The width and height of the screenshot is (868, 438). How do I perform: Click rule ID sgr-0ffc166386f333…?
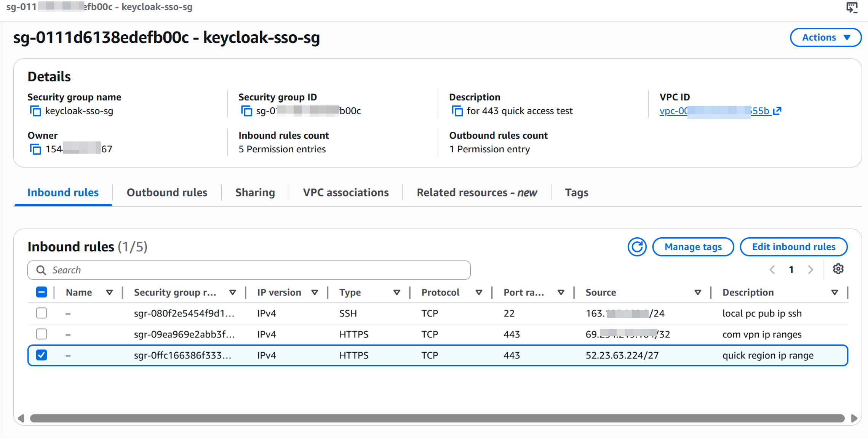182,355
